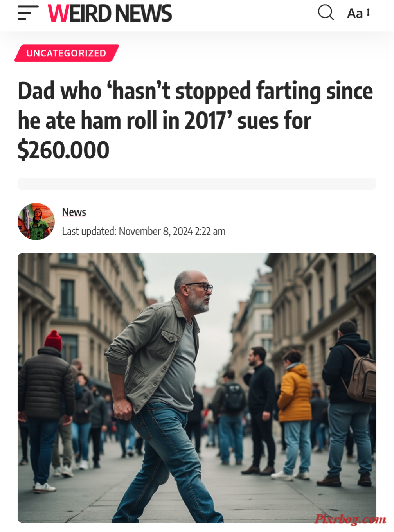Open the News author link
Viewport: 394px width, 532px height.
[74, 212]
